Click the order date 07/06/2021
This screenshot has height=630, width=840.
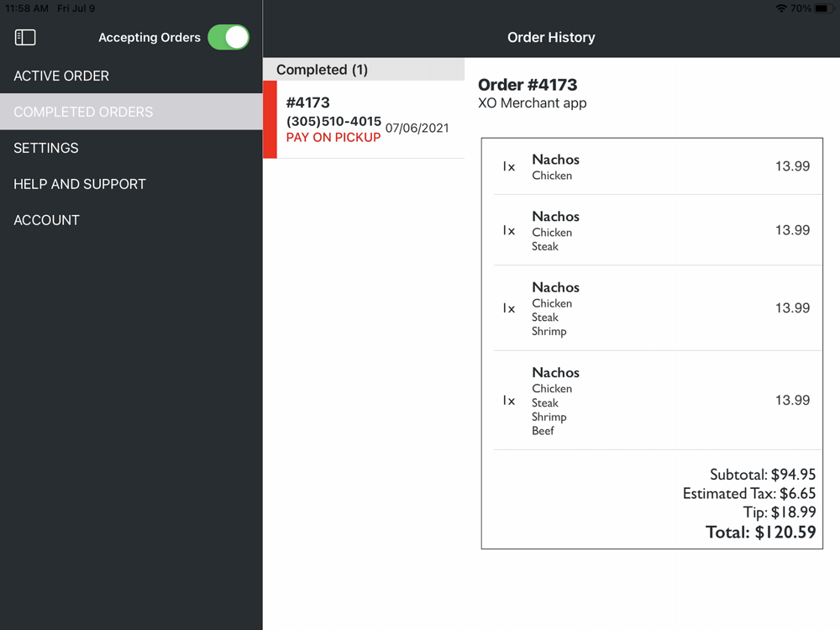pos(417,128)
